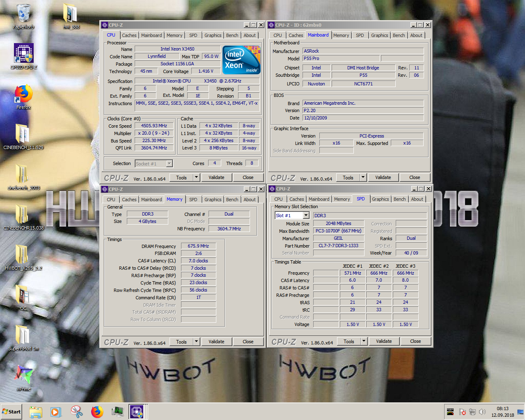Click the Intel Xeon X3450 name field
This screenshot has width=525, height=420.
point(177,49)
